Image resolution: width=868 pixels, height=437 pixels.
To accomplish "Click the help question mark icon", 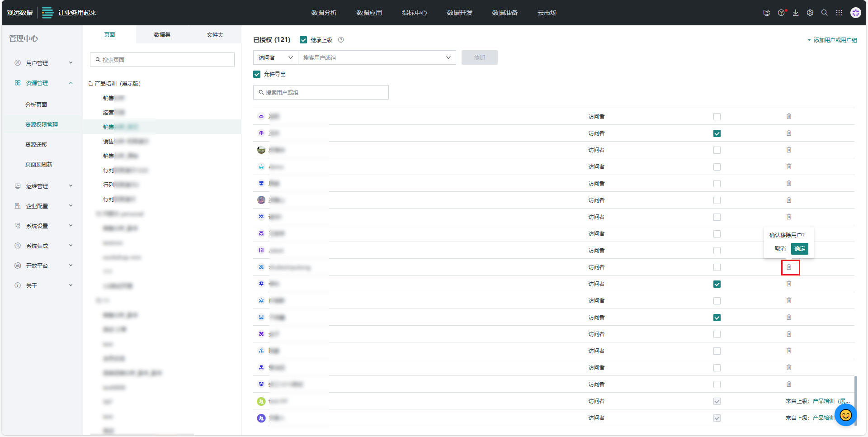I will pos(781,13).
